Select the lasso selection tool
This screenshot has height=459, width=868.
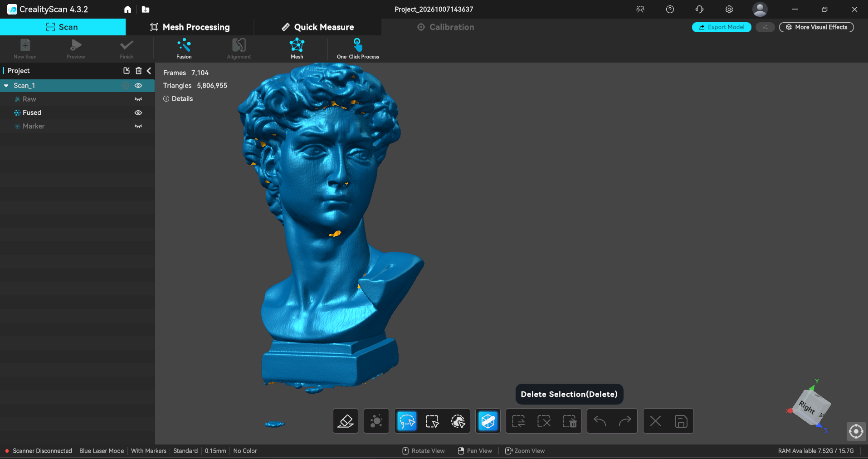coord(407,421)
